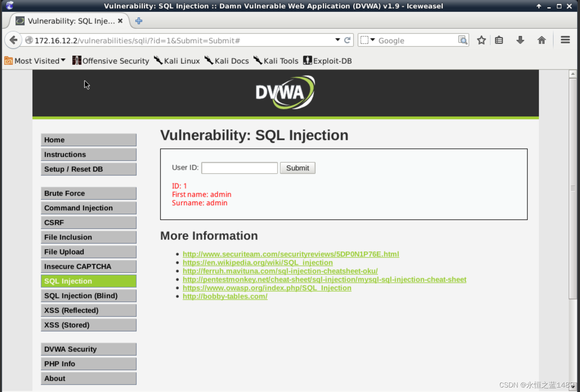Open the owasp.org SQL_Injection link
The image size is (580, 392).
click(x=267, y=288)
